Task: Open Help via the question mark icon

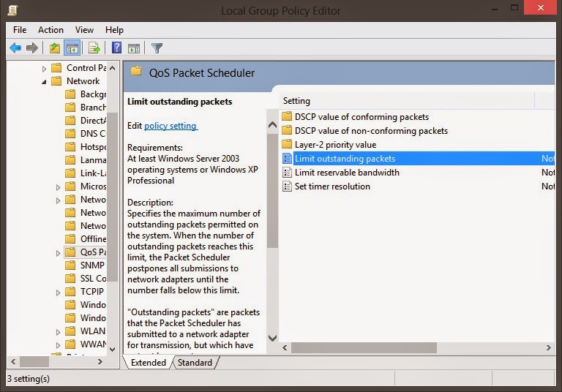Action: pos(116,48)
